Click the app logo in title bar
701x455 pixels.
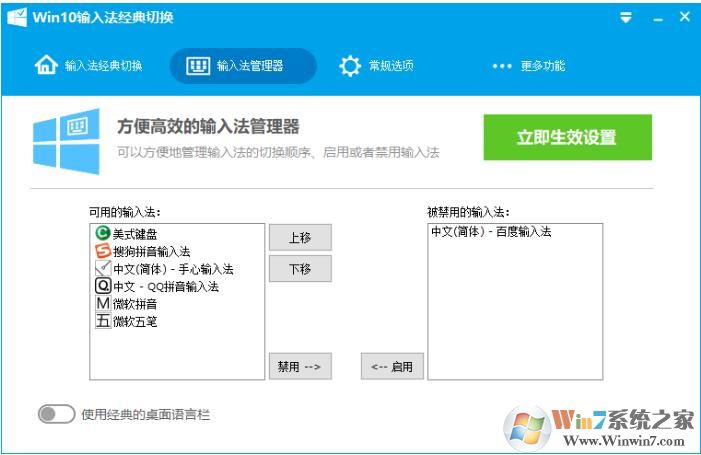[x=17, y=17]
